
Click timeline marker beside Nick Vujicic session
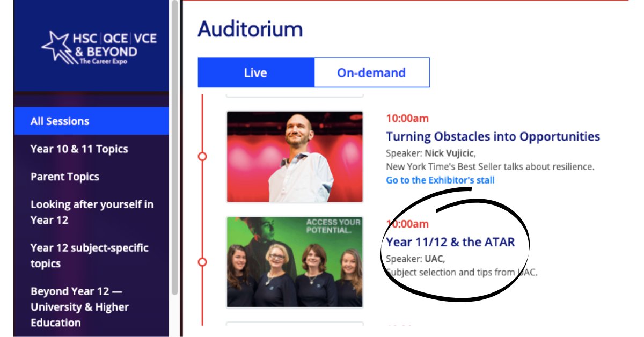202,156
